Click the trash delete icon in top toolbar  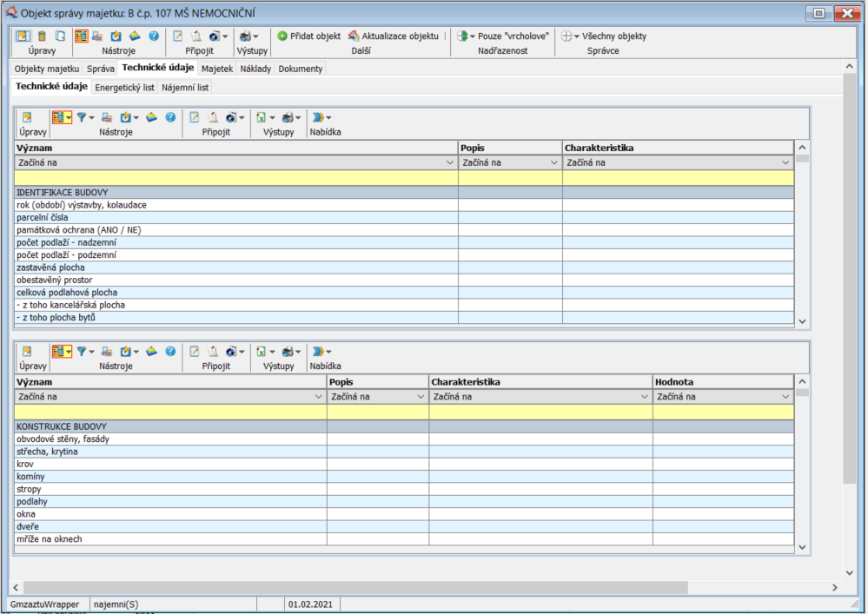(41, 36)
